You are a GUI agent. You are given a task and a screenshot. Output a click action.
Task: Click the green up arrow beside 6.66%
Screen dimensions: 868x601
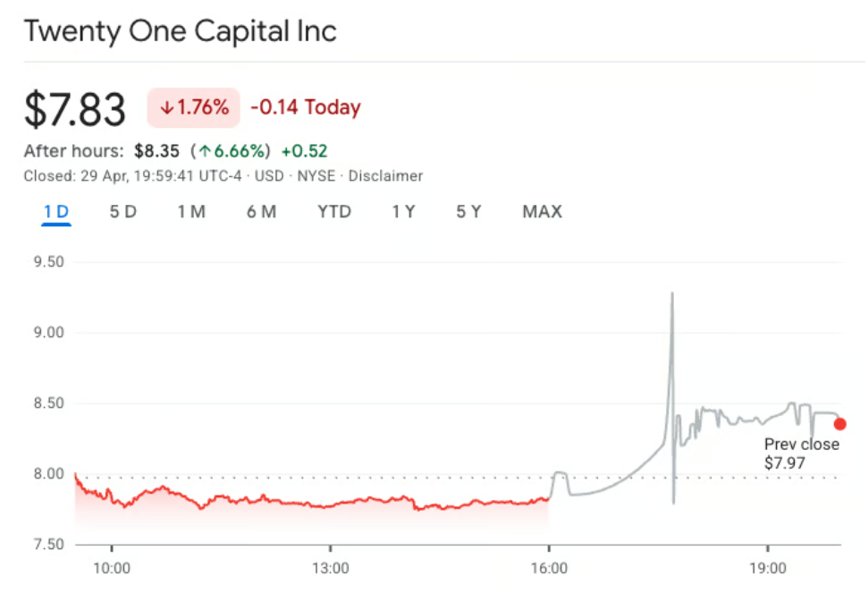pyautogui.click(x=205, y=151)
